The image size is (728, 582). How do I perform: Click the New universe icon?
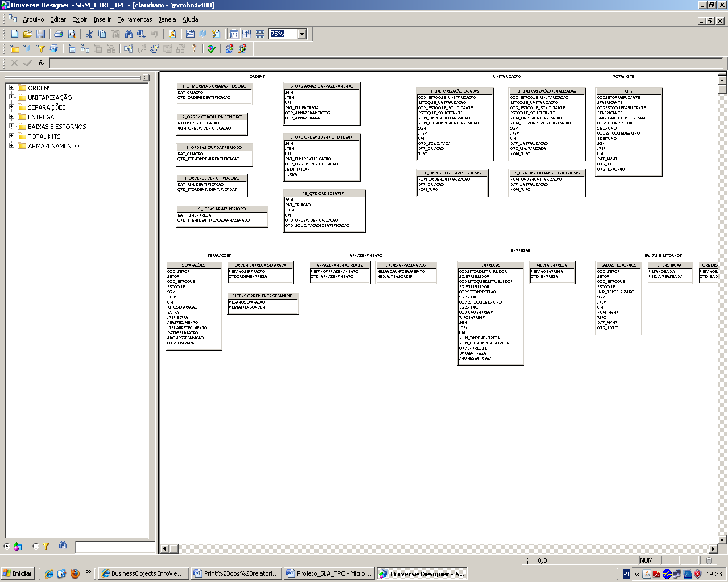(15, 34)
